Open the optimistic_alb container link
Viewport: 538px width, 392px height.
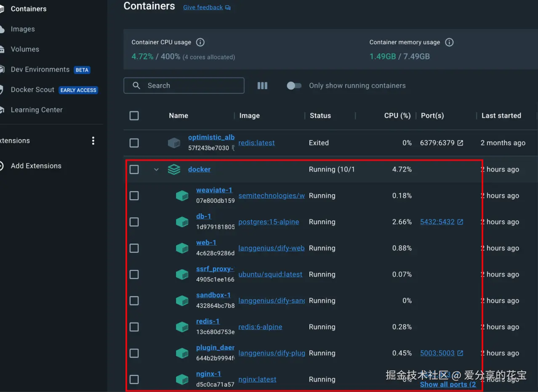(x=211, y=138)
